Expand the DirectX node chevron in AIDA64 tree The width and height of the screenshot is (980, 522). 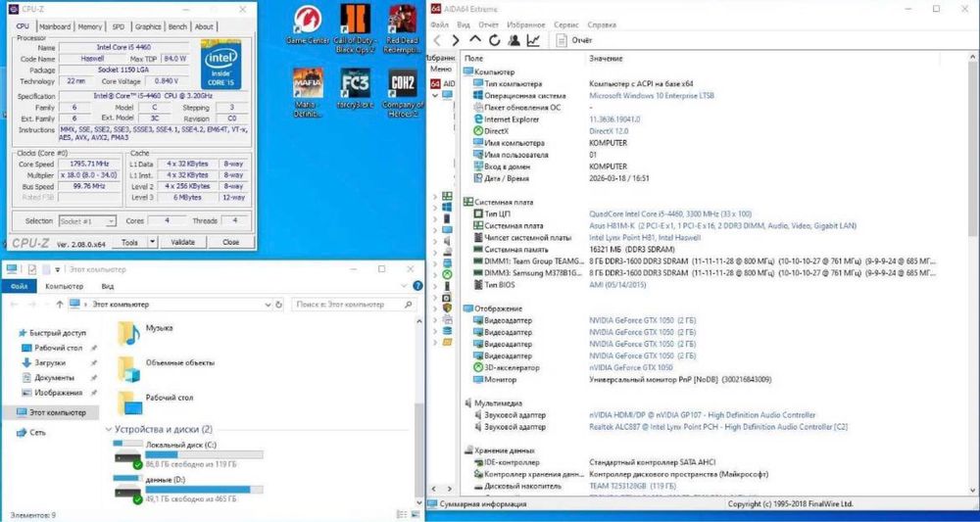(435, 274)
